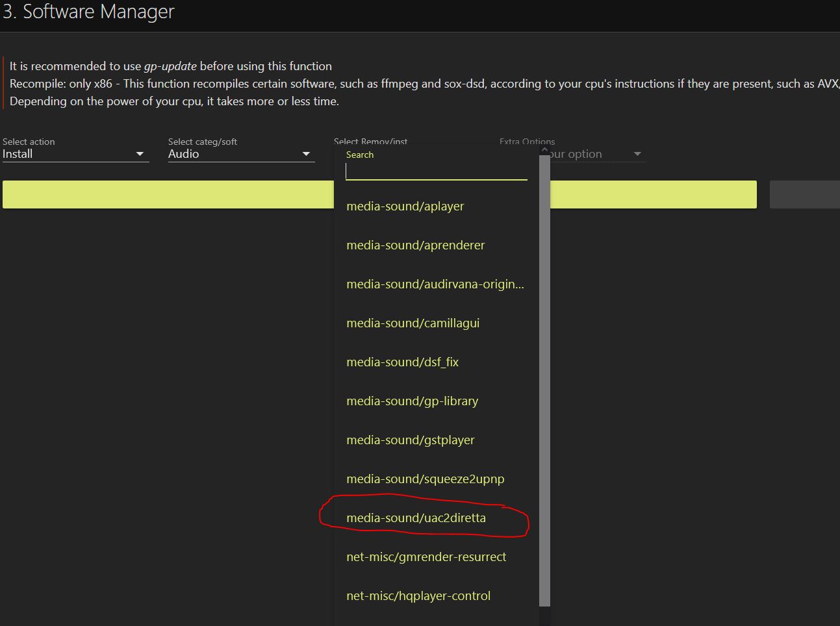840x626 pixels.
Task: Open the Select action dropdown showing Install
Action: tap(75, 154)
